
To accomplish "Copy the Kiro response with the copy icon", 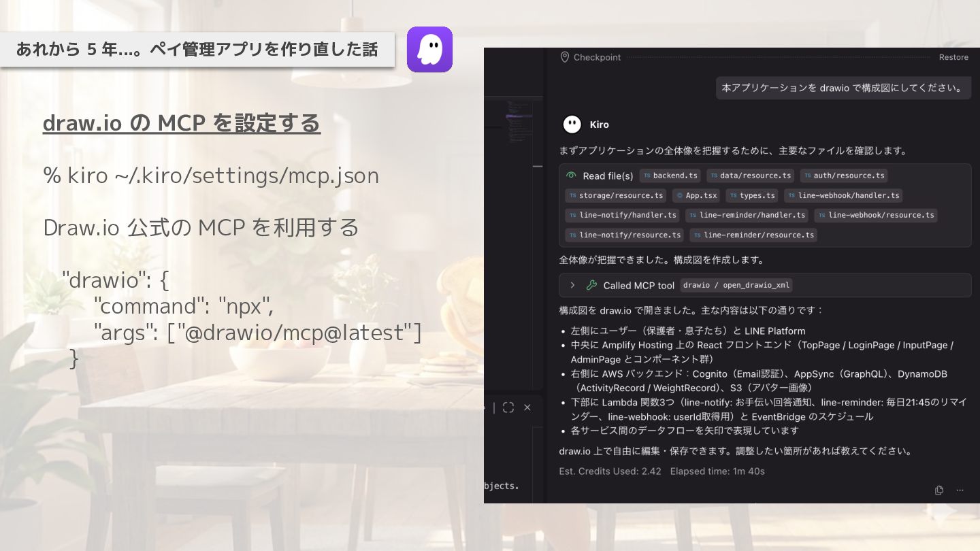I will click(939, 490).
